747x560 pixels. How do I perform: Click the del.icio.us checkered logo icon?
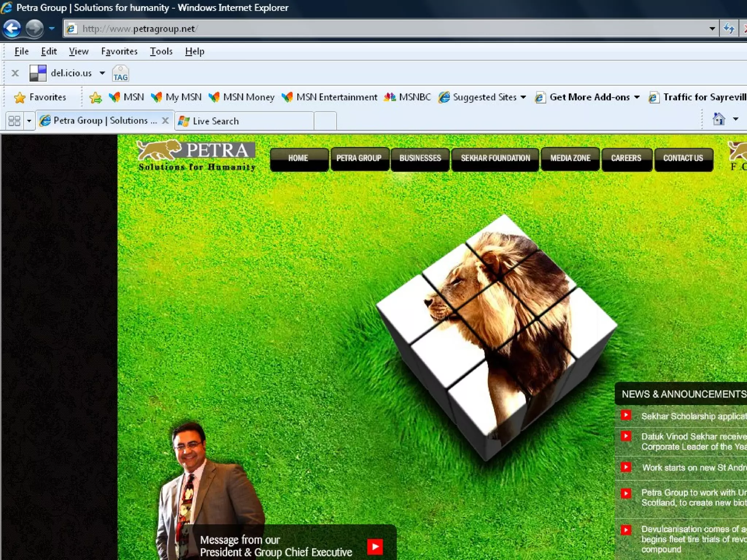tap(38, 73)
